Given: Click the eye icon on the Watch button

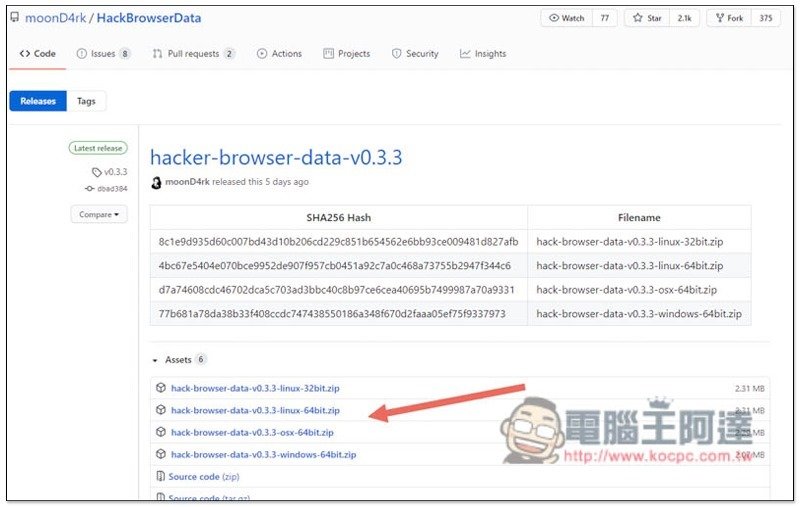Looking at the screenshot, I should [x=554, y=18].
